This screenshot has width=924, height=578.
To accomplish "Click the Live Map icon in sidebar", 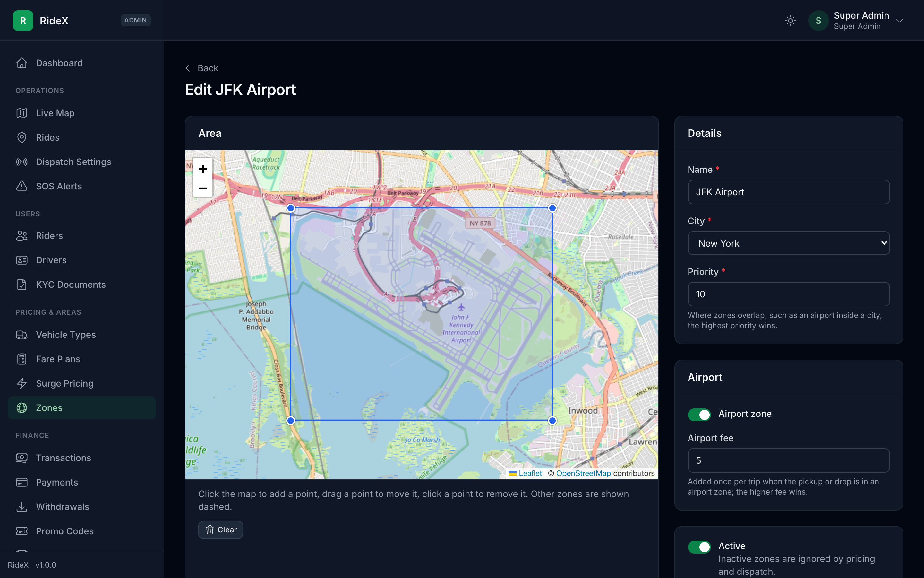I will pos(22,113).
